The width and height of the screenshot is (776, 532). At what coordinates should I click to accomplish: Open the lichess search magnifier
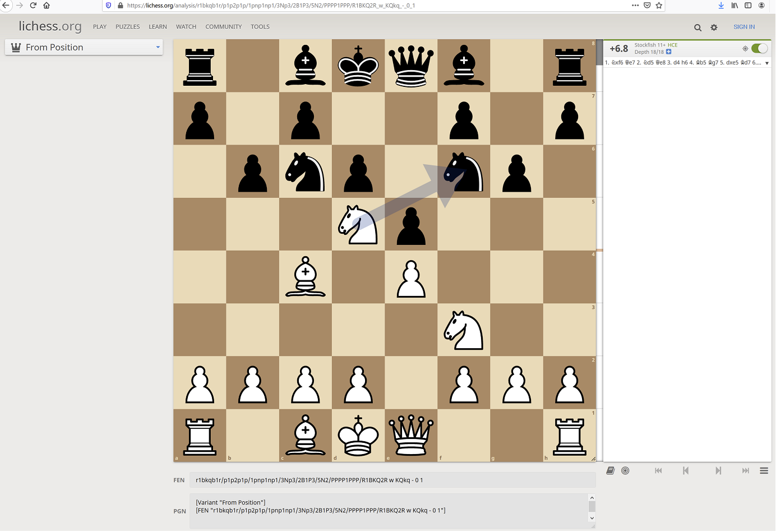pos(698,27)
